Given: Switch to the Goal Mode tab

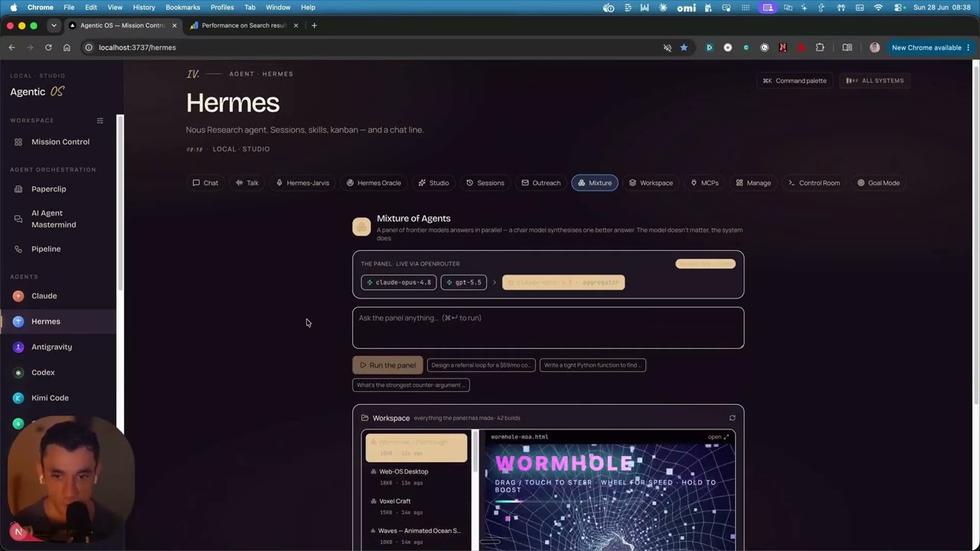Looking at the screenshot, I should click(x=878, y=183).
